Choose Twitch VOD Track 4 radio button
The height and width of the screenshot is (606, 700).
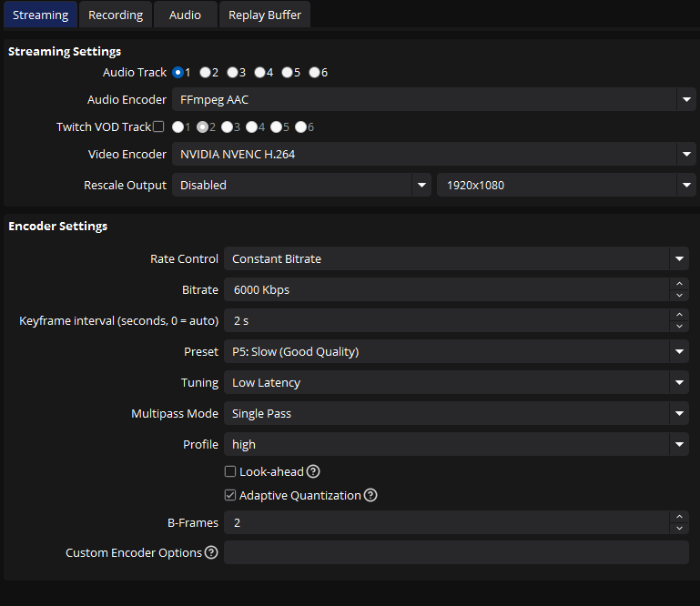(x=251, y=127)
